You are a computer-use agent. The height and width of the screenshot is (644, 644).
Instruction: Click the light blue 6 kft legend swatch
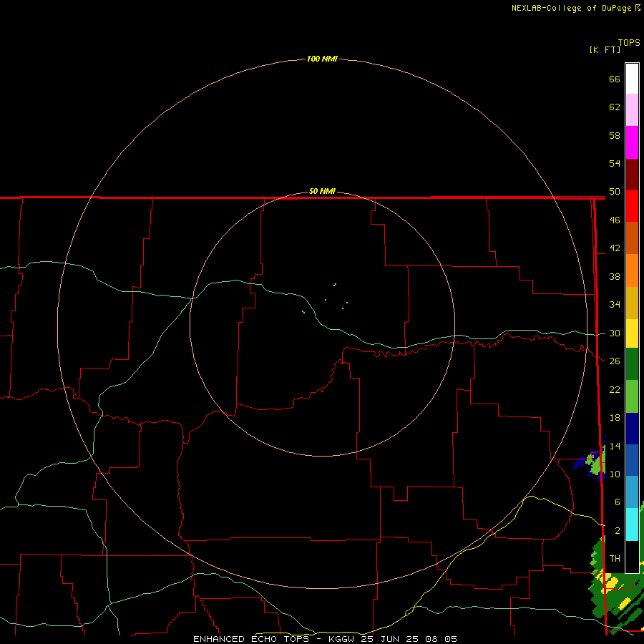point(632,492)
